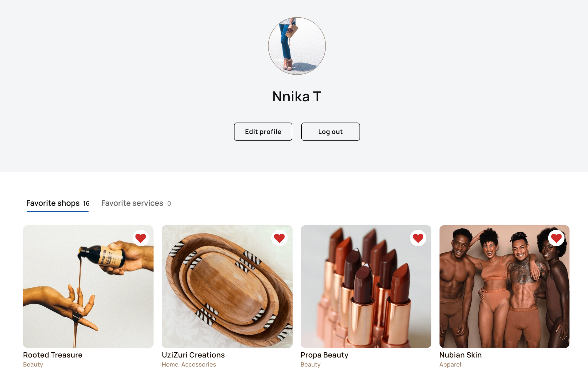Open the Propa Beauty name link
The image size is (588, 372).
click(x=324, y=355)
